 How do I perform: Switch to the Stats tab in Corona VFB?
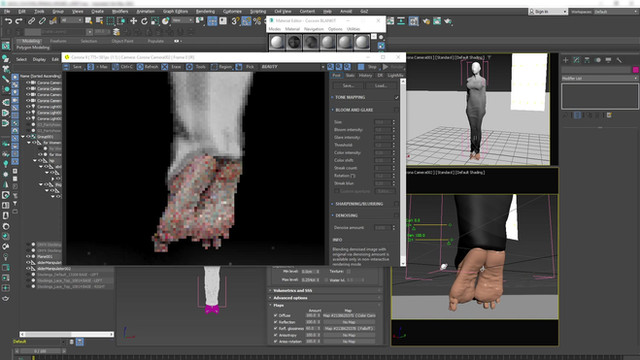coord(350,75)
